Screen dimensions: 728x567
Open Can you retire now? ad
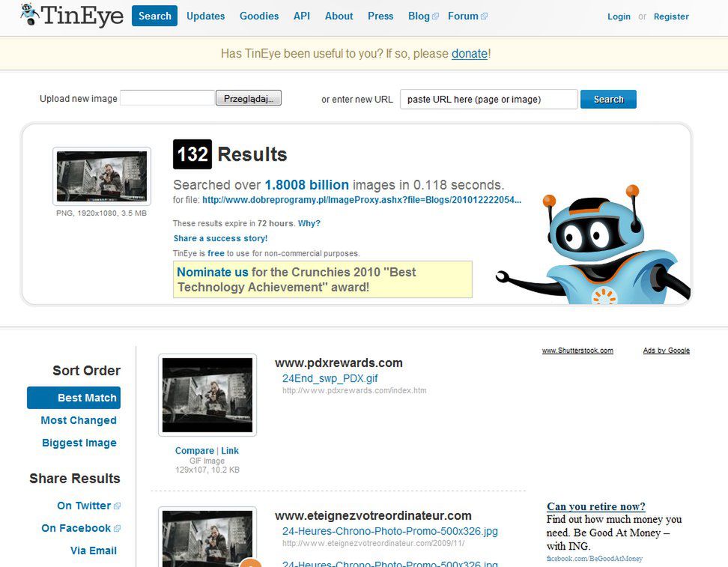595,506
